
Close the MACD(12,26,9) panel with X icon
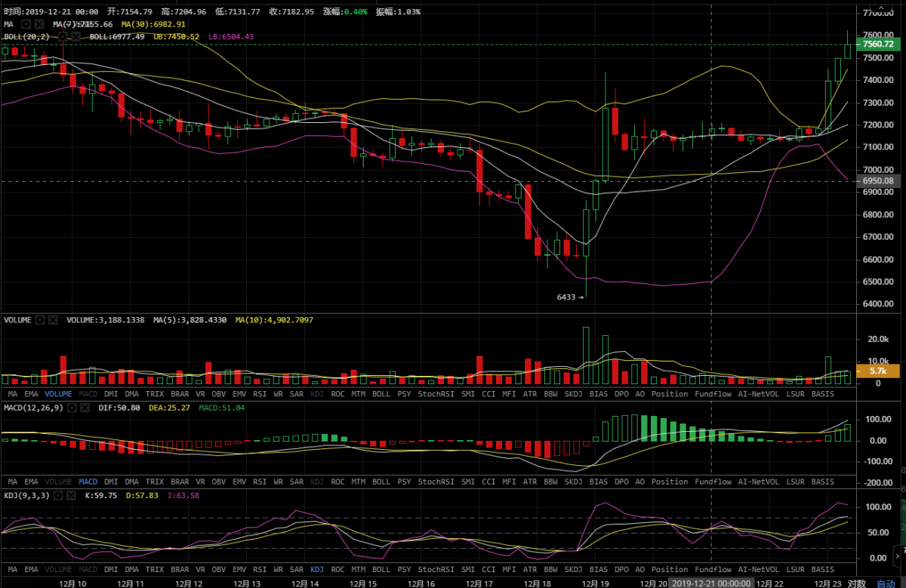(84, 408)
